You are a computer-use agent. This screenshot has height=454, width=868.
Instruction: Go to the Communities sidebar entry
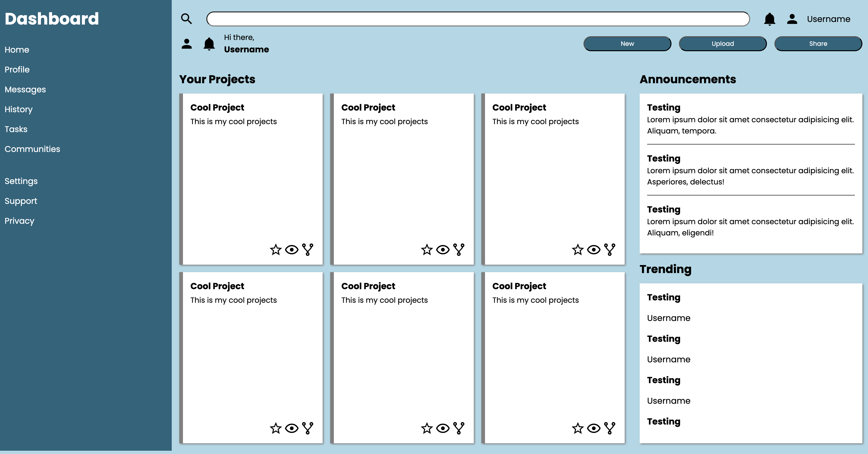point(32,149)
